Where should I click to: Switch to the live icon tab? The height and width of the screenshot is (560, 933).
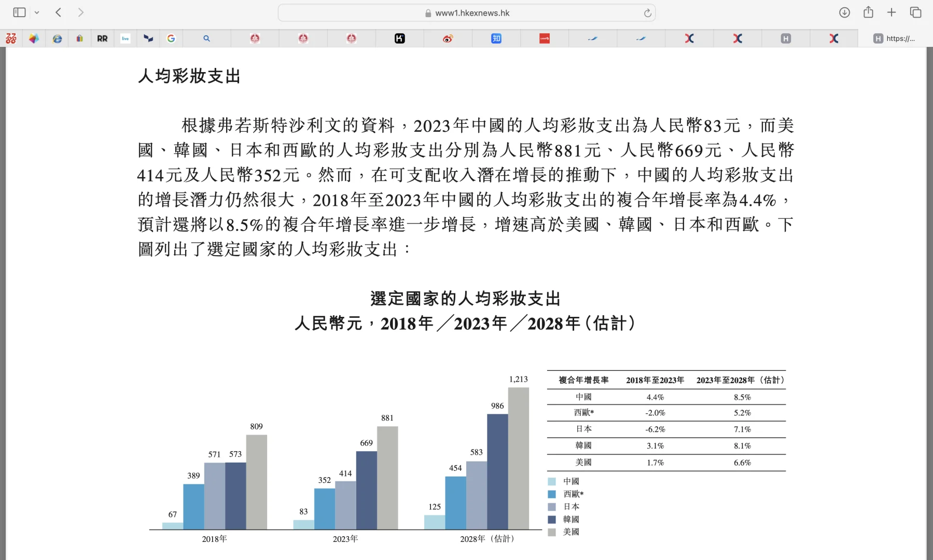[x=125, y=38]
